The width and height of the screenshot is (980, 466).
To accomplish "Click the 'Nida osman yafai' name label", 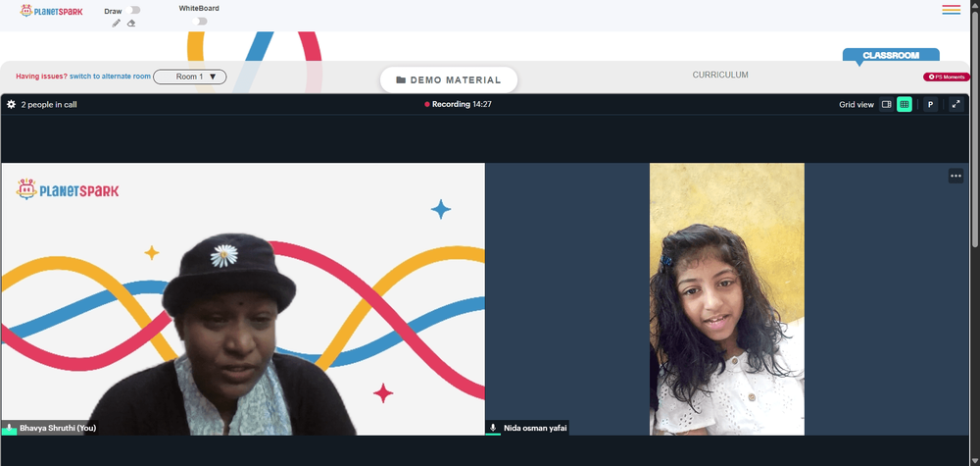I will 535,428.
